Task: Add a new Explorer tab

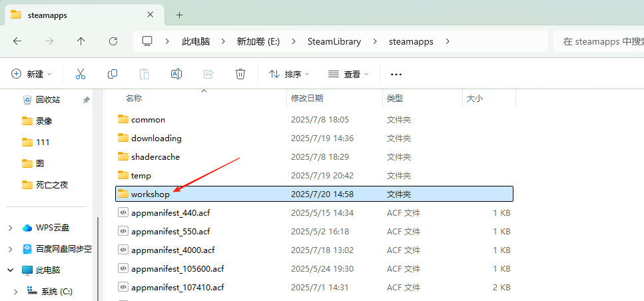Action: coord(179,15)
